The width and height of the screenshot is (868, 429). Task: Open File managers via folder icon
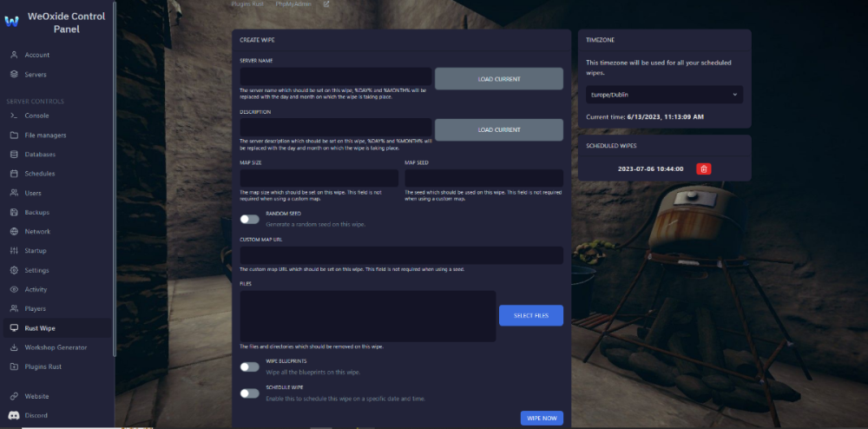14,135
